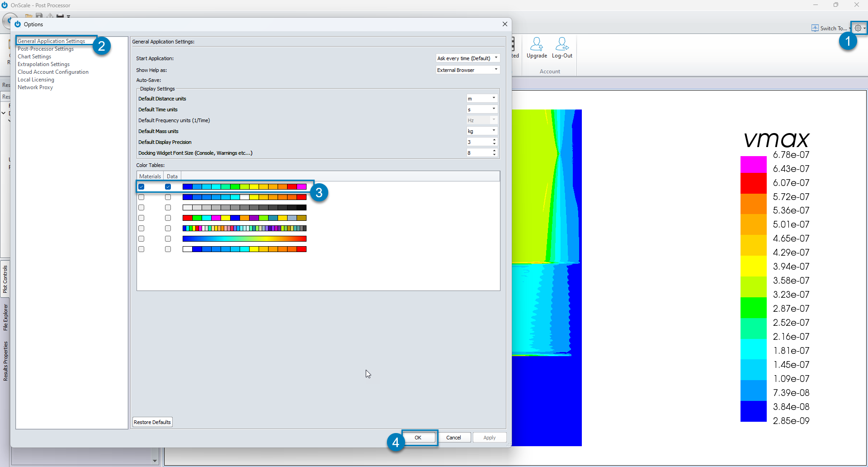The height and width of the screenshot is (467, 868).
Task: Select Extrapolation Settings
Action: tap(43, 64)
